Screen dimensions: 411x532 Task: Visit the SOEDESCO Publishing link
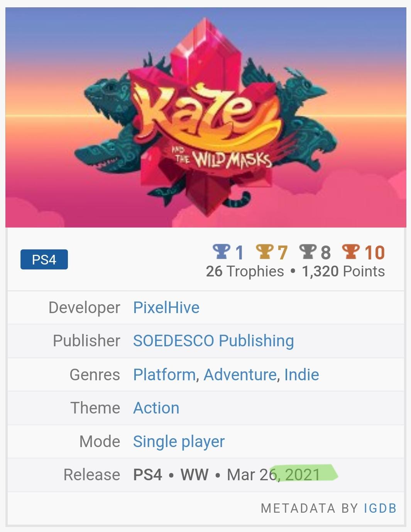(x=213, y=341)
